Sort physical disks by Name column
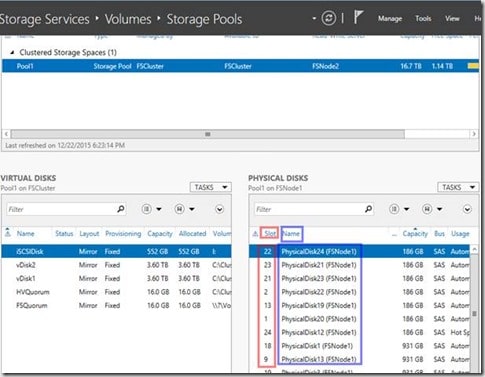The width and height of the screenshot is (485, 377). coord(291,234)
